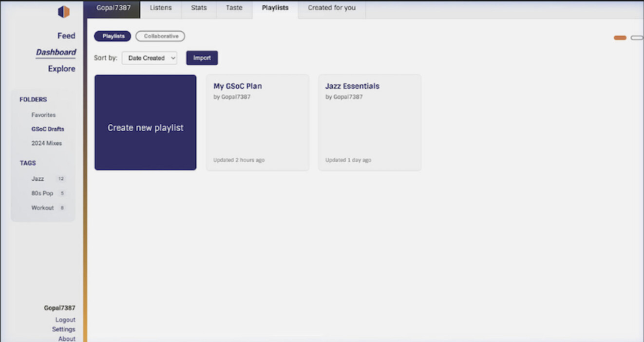Open the Jazz Essentials playlist card

pyautogui.click(x=369, y=122)
